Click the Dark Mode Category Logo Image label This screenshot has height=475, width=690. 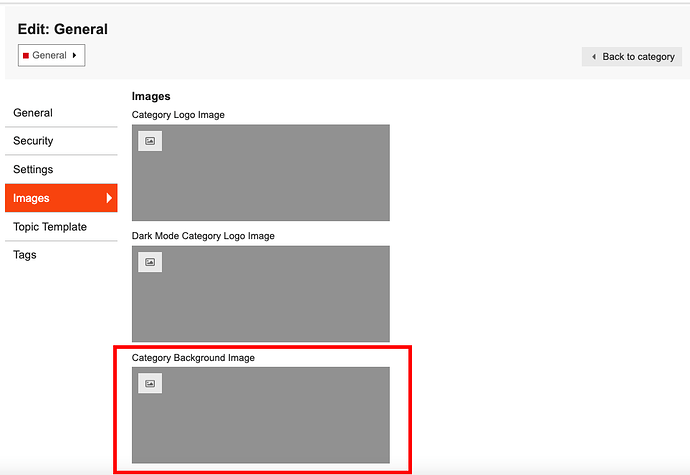[x=203, y=236]
